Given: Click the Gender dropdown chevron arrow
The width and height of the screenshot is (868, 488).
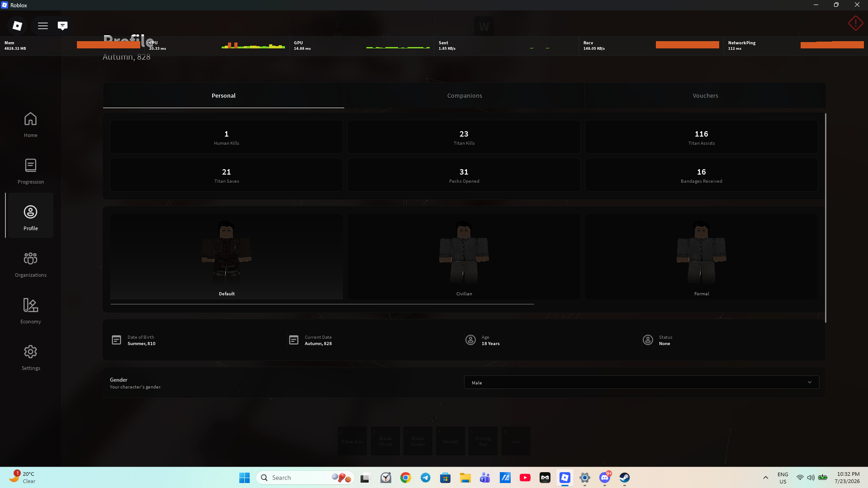Looking at the screenshot, I should tap(810, 383).
